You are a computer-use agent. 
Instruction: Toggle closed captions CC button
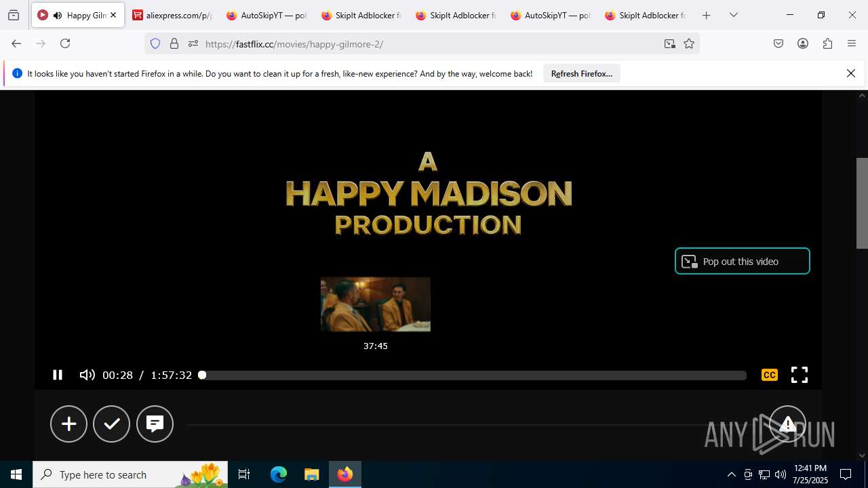(x=770, y=375)
